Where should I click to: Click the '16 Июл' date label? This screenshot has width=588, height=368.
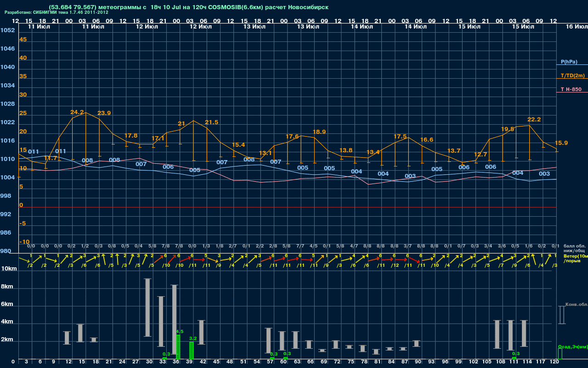[576, 27]
